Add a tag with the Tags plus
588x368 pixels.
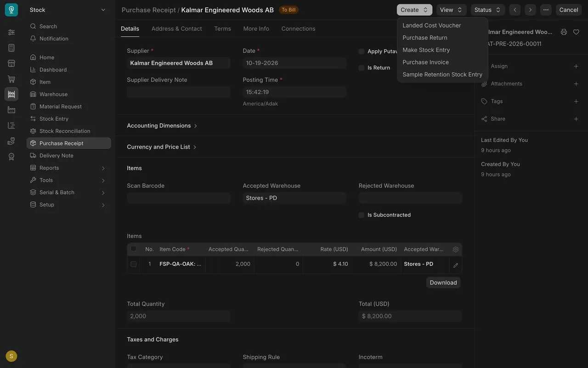[576, 101]
